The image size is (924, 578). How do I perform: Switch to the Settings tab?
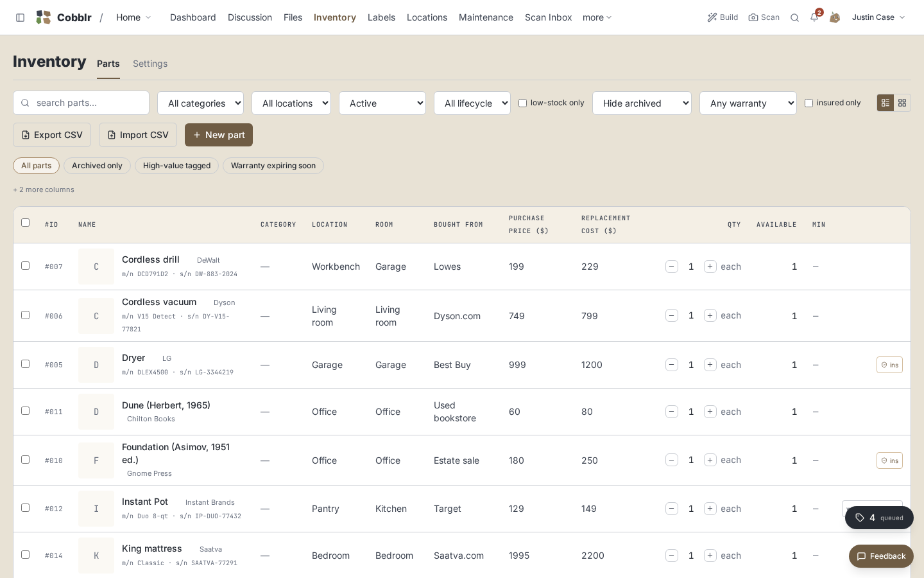click(x=150, y=64)
